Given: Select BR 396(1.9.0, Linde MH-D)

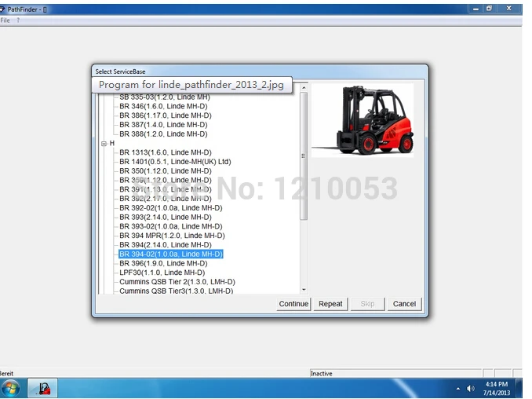Looking at the screenshot, I should (163, 263).
